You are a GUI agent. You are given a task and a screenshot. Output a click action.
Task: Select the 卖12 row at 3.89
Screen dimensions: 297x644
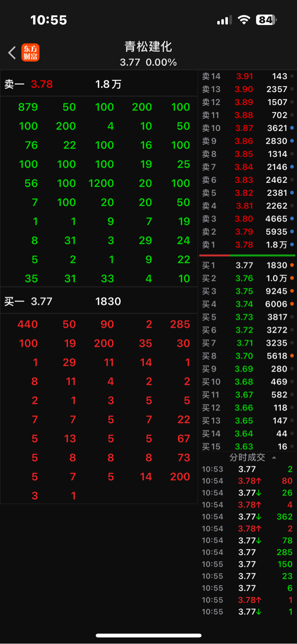pyautogui.click(x=247, y=102)
